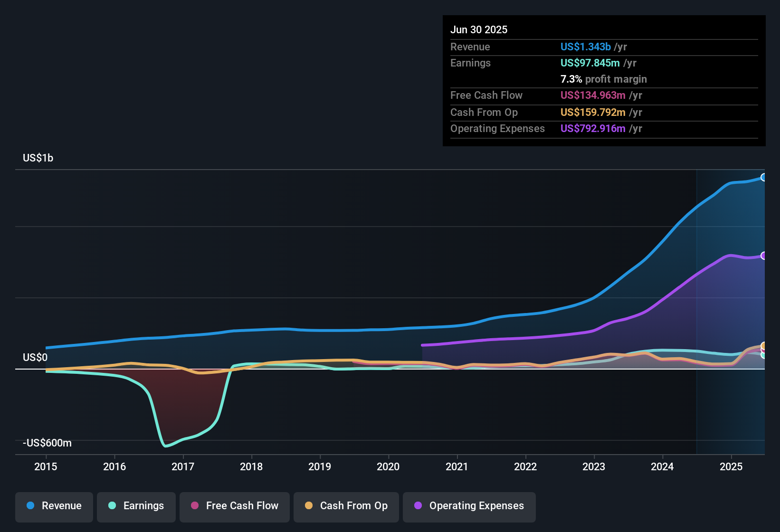Click the Free Cash Flow tooltip row label
Viewport: 780px width, 532px height.
click(486, 95)
